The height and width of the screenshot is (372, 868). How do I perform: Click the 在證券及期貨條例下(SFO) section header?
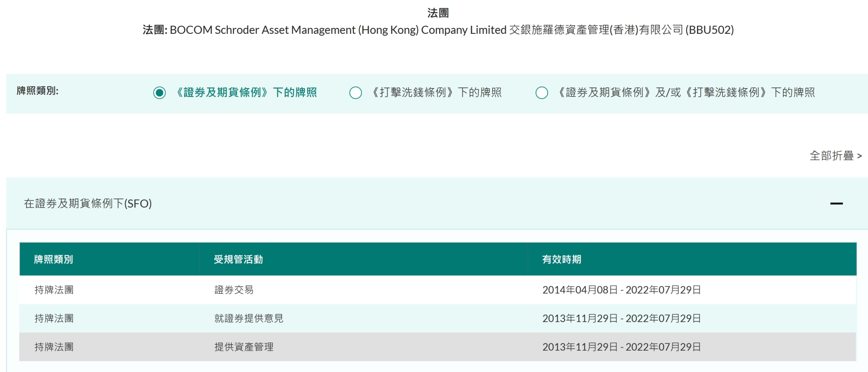(437, 203)
